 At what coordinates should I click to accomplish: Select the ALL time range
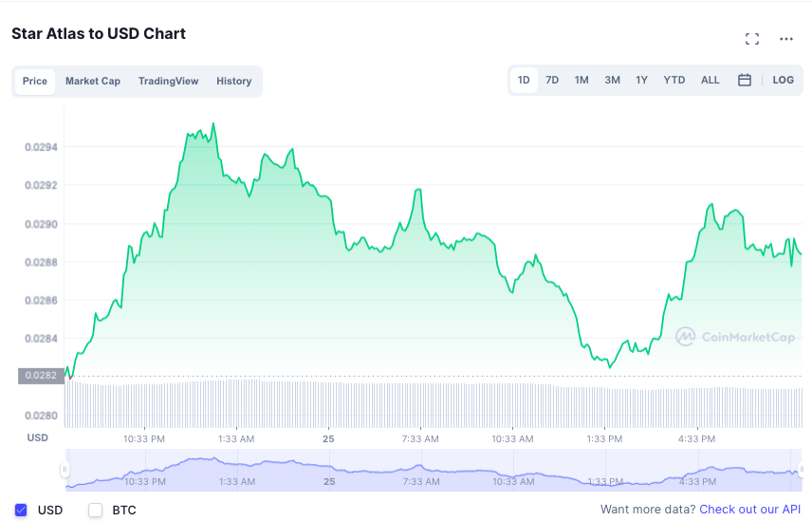point(710,81)
